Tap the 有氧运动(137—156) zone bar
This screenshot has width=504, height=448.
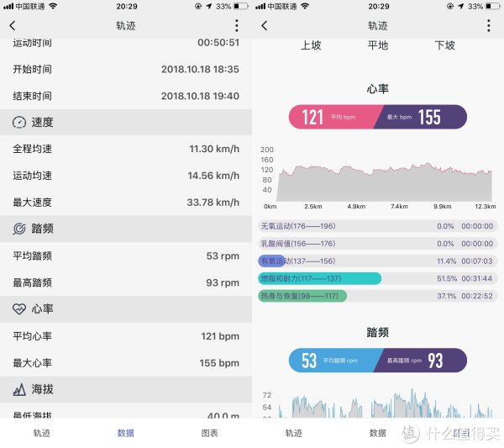click(378, 261)
